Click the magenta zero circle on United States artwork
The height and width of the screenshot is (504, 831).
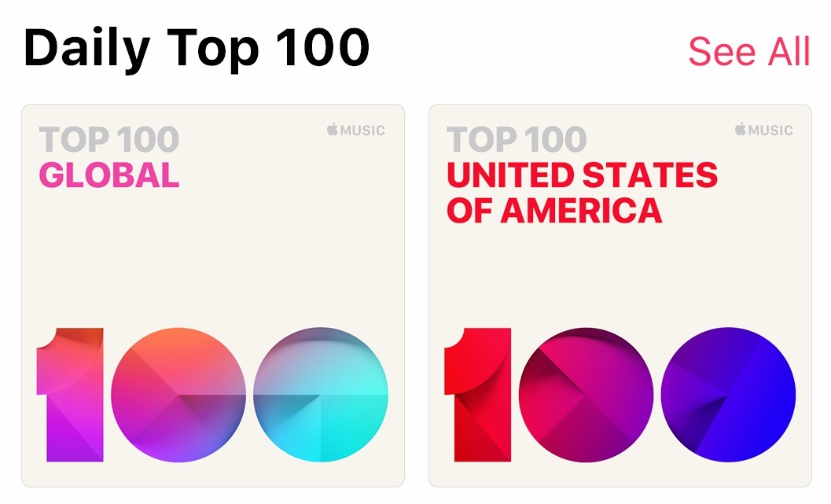(x=586, y=395)
